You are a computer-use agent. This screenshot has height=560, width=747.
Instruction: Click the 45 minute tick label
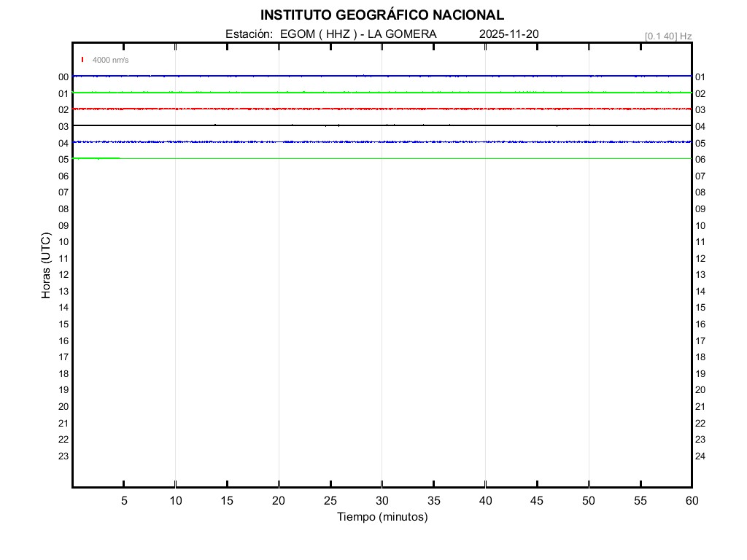[x=537, y=501]
